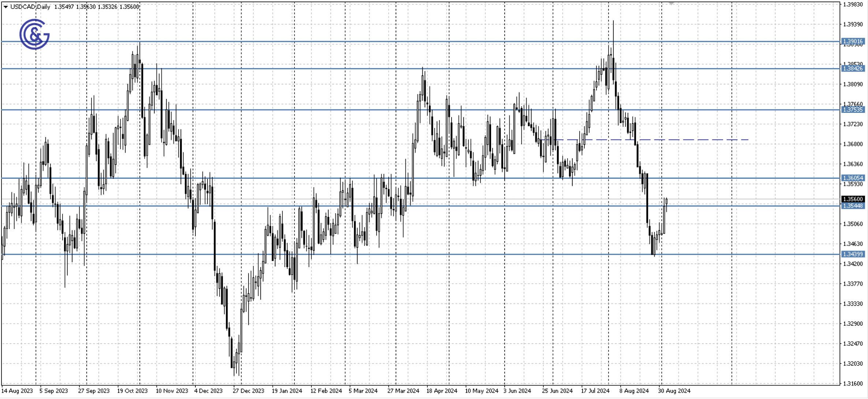The image size is (868, 399).
Task: Click the 14 Aug 2023 date axis label
Action: tap(18, 391)
